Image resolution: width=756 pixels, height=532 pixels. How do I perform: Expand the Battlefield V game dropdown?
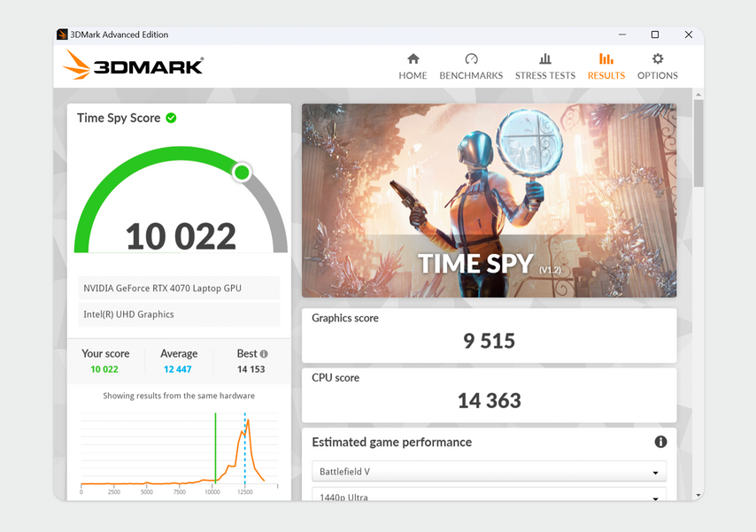click(x=489, y=471)
